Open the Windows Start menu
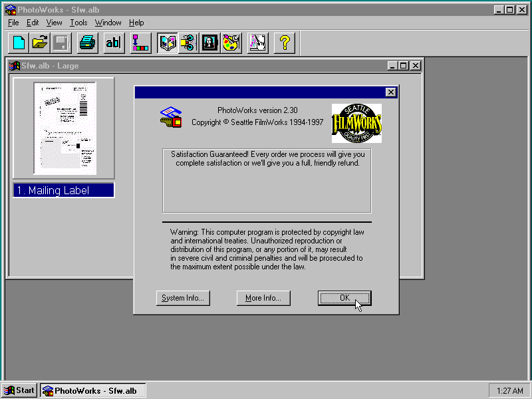This screenshot has height=399, width=532. [x=19, y=390]
